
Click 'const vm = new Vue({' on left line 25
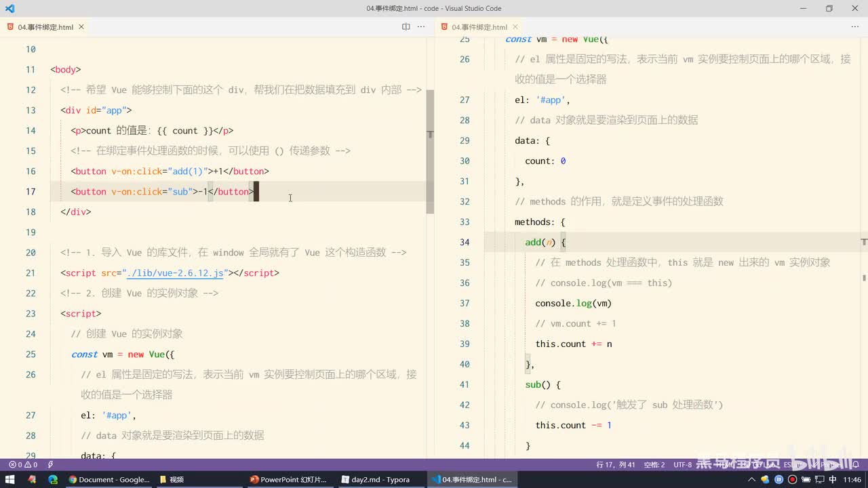(x=123, y=354)
